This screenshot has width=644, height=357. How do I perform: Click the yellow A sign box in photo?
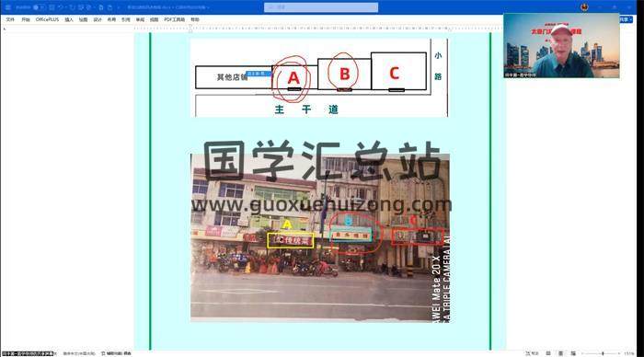pyautogui.click(x=291, y=240)
